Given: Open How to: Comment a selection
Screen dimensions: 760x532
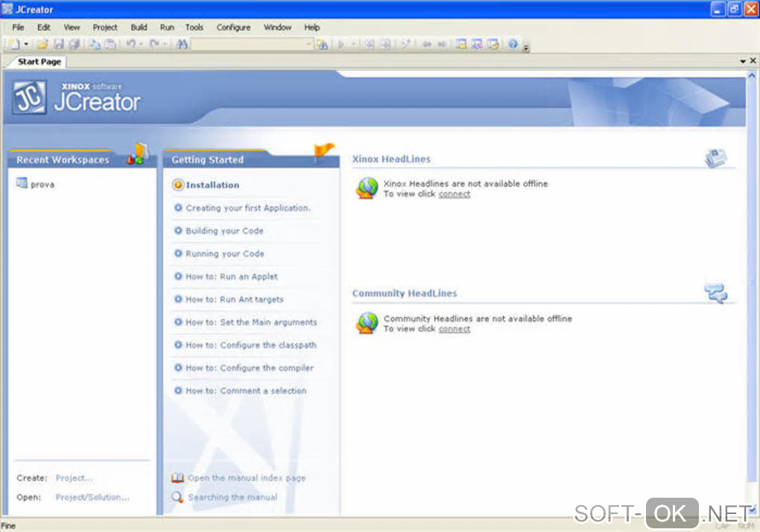Looking at the screenshot, I should click(246, 390).
